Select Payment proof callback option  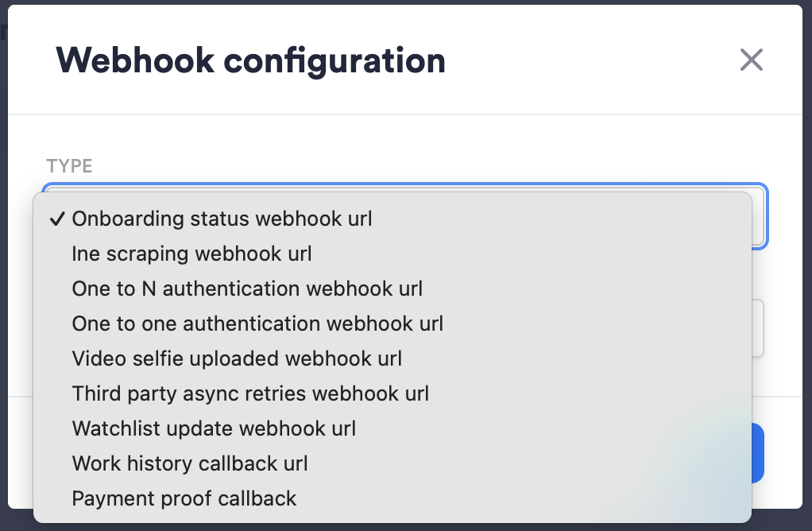pyautogui.click(x=184, y=498)
